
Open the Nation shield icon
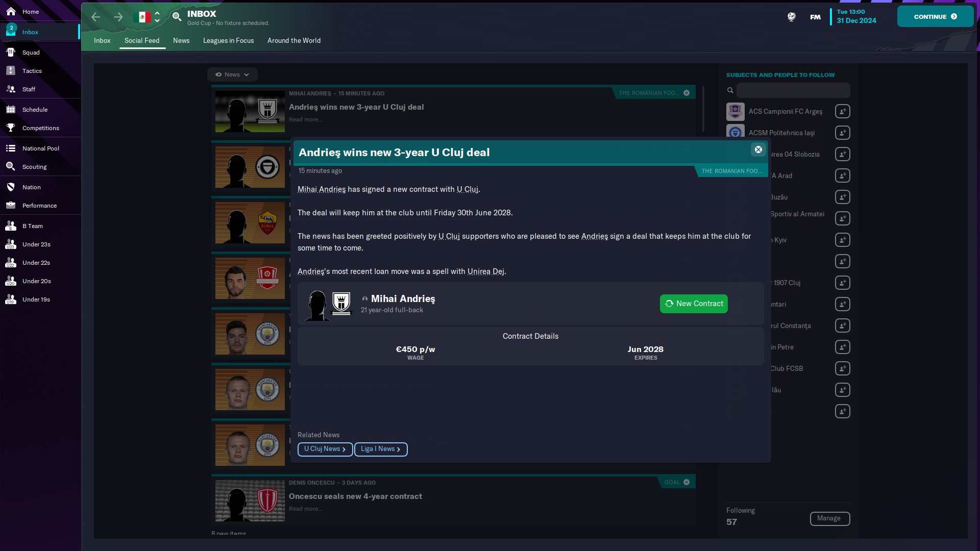(x=11, y=187)
